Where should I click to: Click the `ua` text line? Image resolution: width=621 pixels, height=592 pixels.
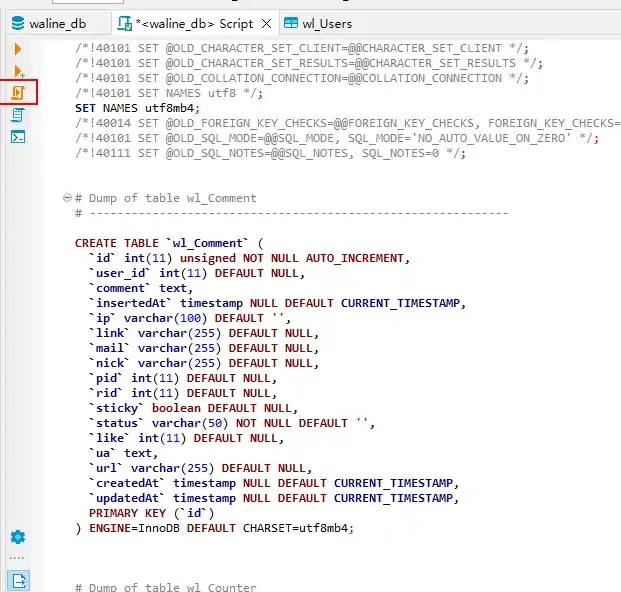tap(123, 453)
